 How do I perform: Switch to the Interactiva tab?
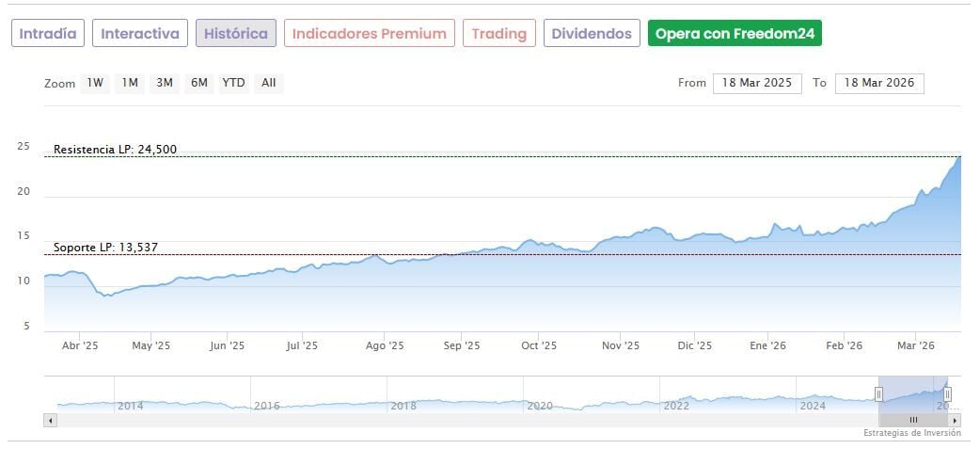(x=140, y=34)
